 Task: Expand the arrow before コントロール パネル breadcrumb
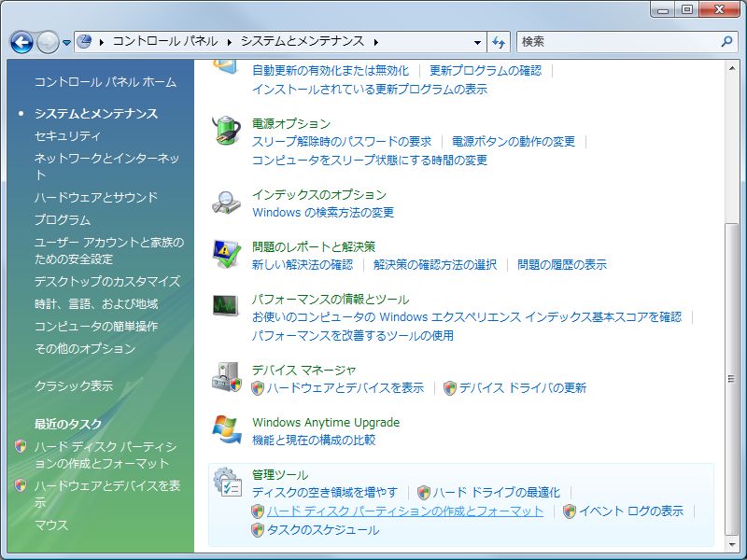102,42
